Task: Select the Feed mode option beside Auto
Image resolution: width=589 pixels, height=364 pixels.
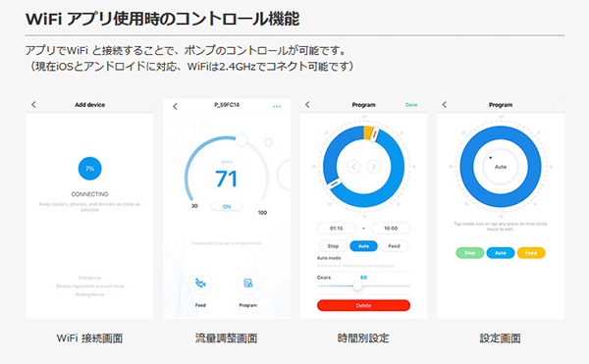Action: pos(394,246)
